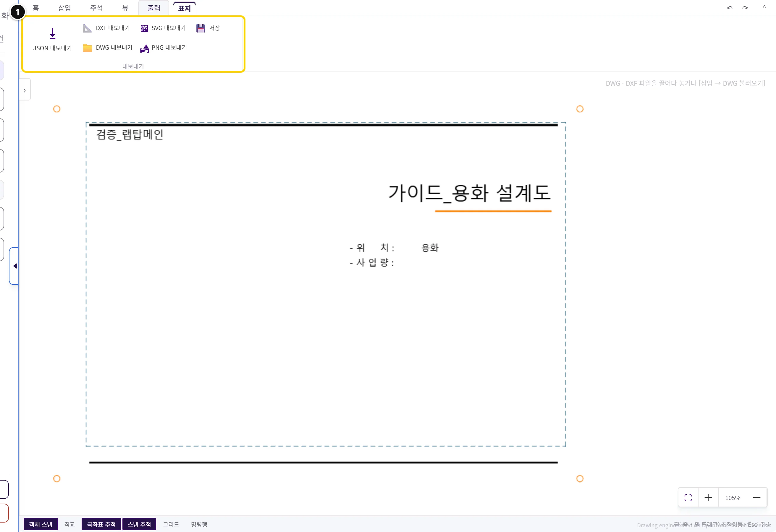This screenshot has height=532, width=776.
Task: Click the 105% zoom level
Action: pos(733,497)
